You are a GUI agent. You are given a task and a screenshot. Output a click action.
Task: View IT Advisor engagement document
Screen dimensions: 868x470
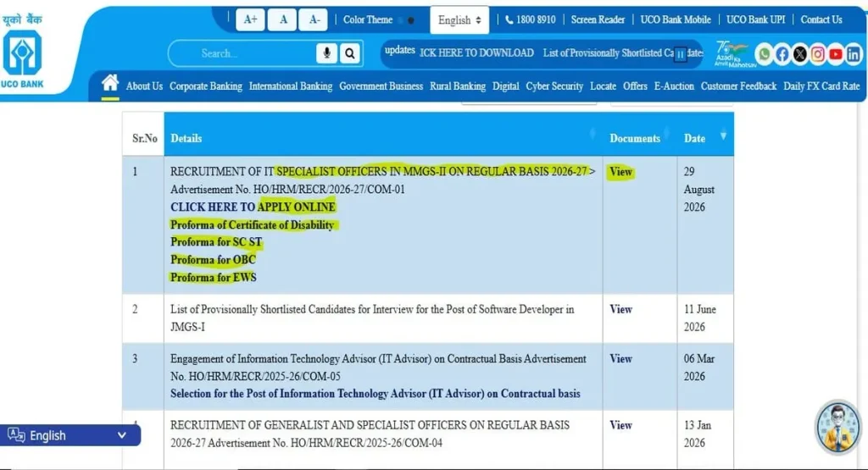click(x=620, y=359)
